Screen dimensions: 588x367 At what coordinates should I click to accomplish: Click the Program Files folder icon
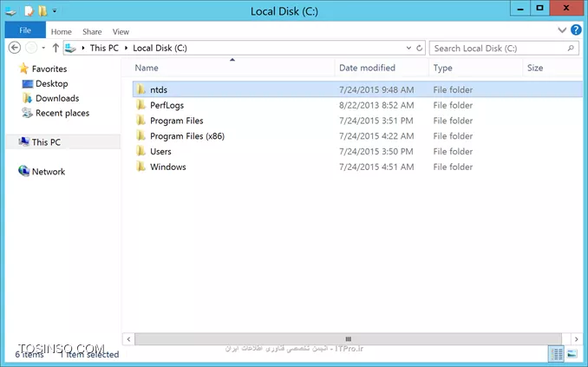point(141,120)
